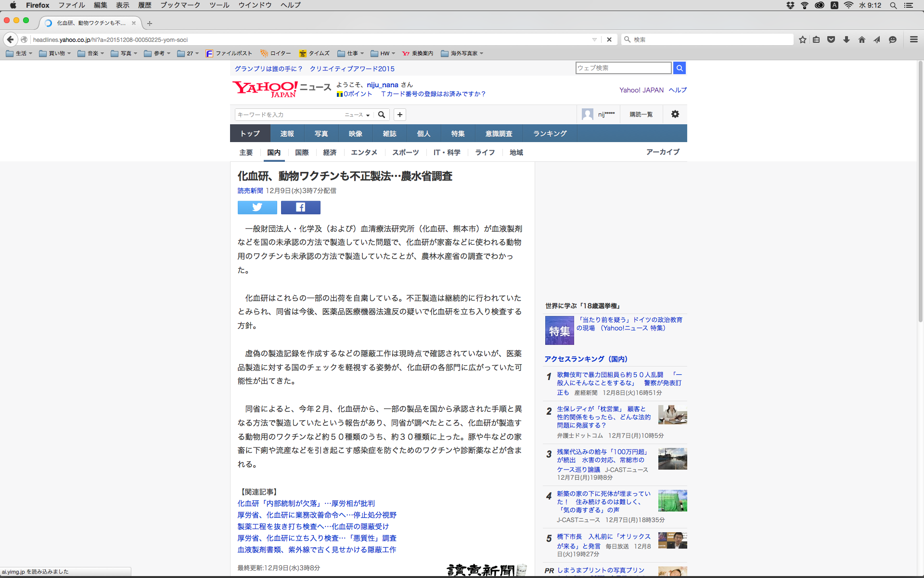Save page to Pocket icon

tap(831, 39)
